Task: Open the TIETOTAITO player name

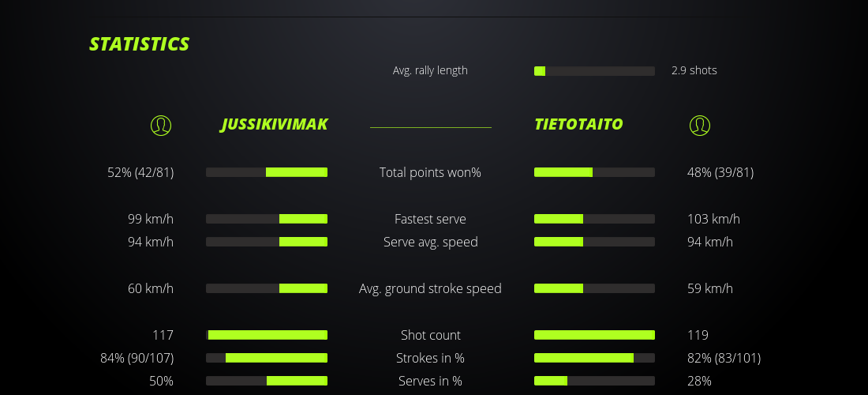Action: [x=578, y=124]
